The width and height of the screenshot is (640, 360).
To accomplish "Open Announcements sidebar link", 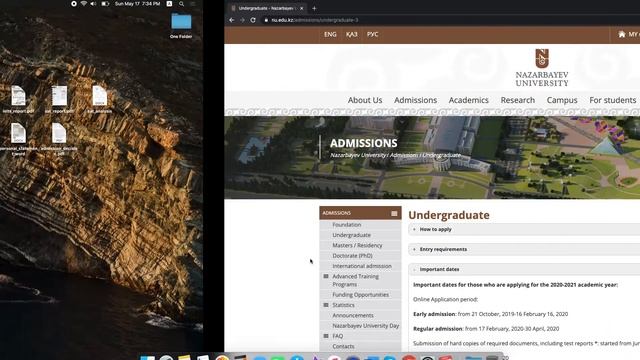I will 353,316.
